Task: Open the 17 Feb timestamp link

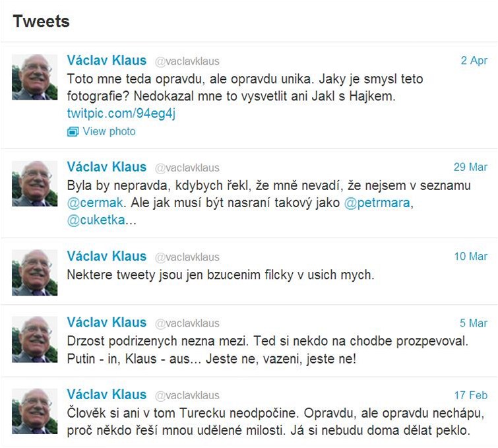Action: pos(471,395)
